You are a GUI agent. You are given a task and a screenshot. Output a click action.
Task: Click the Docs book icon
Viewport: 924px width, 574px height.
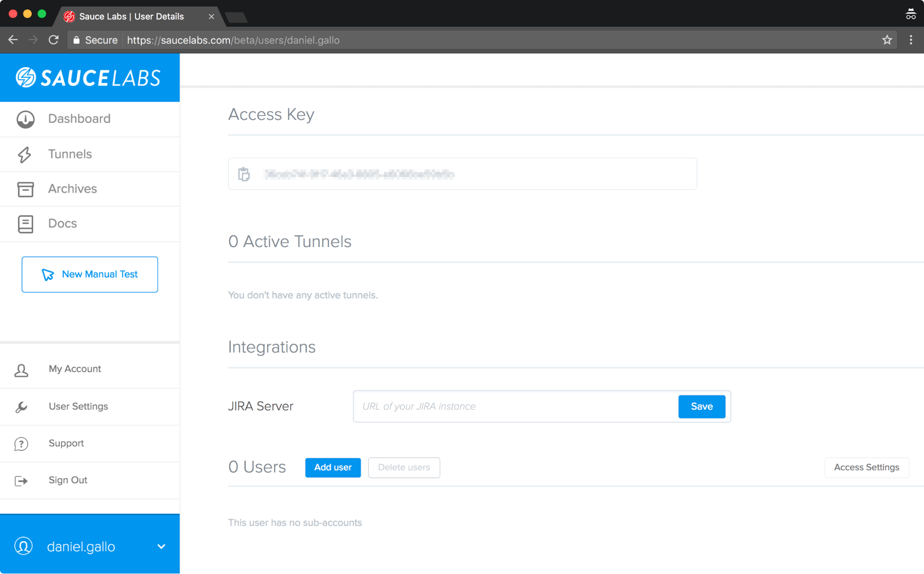click(25, 224)
